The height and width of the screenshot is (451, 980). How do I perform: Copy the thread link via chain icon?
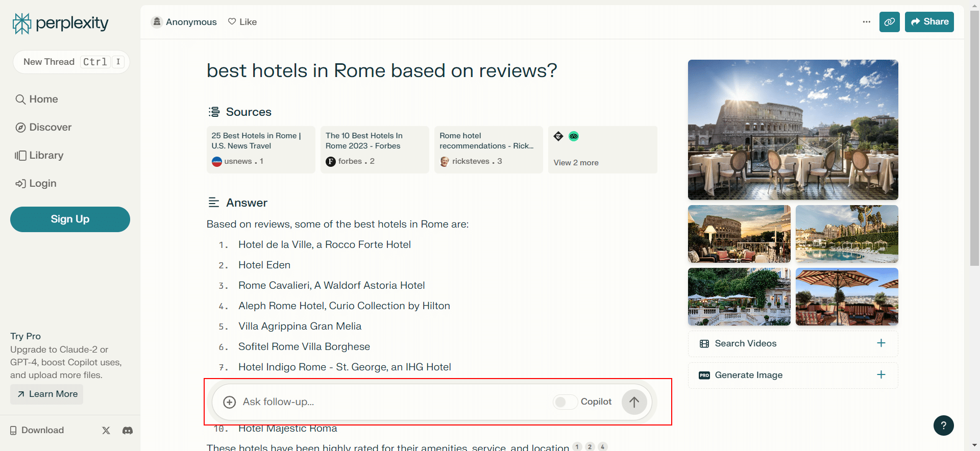pos(890,22)
